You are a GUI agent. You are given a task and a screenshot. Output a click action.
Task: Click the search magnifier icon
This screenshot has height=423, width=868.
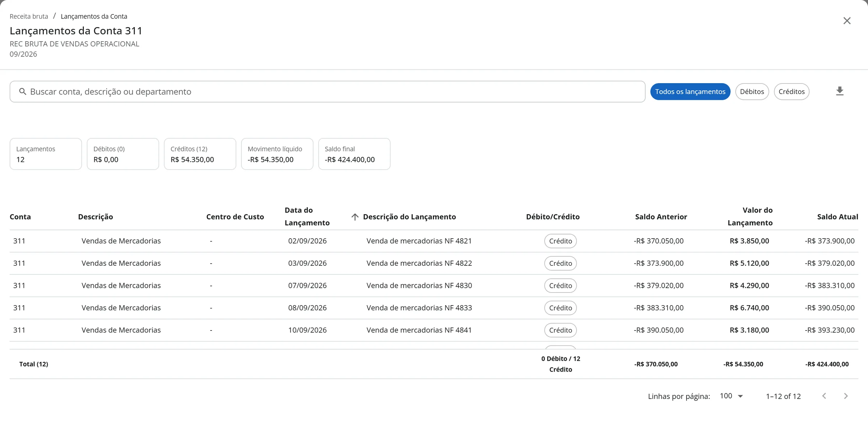coord(22,91)
